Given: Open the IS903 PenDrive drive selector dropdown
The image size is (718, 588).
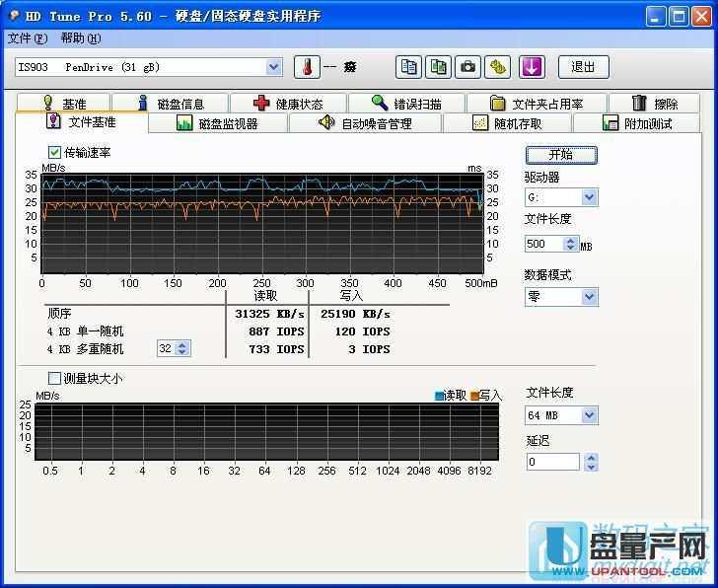Looking at the screenshot, I should [274, 67].
